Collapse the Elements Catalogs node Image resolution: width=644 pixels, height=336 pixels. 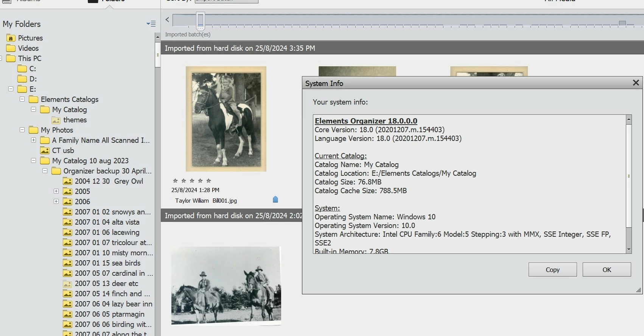(x=22, y=99)
